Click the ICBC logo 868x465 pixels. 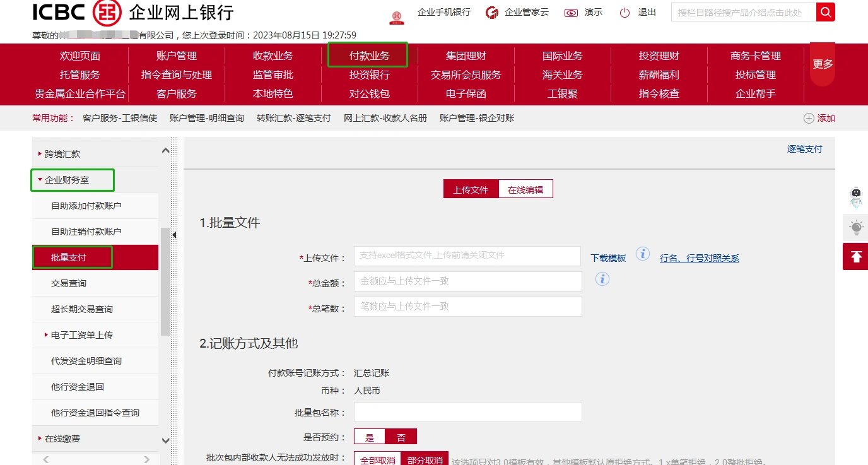[78, 13]
